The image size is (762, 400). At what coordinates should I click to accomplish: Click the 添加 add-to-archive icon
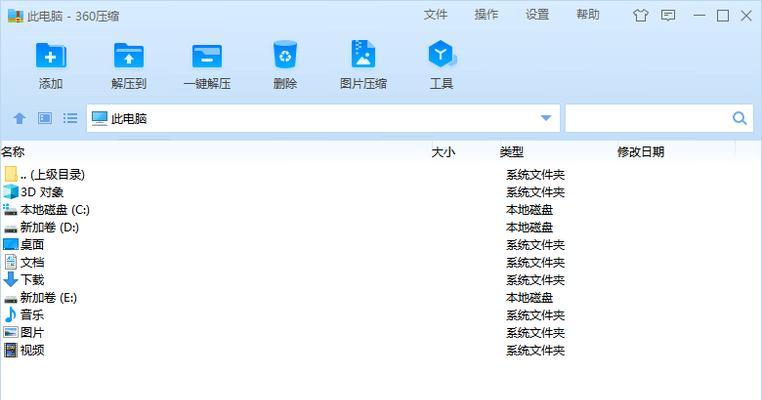[51, 55]
